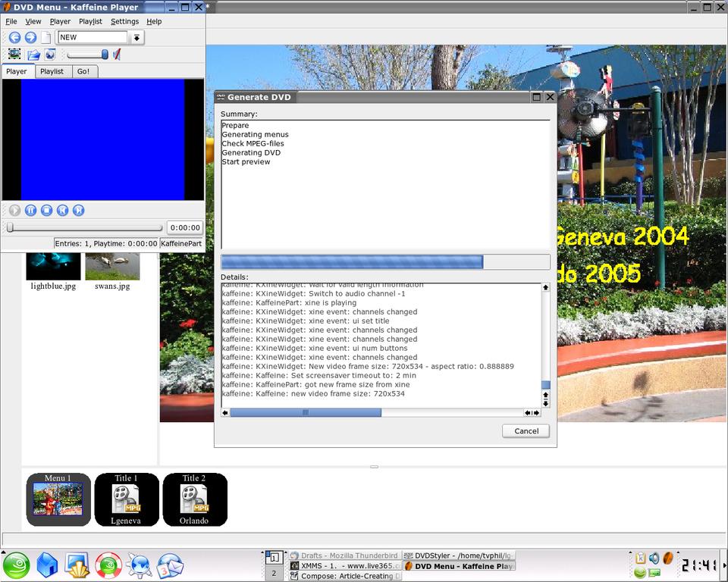Open the Settings menu
This screenshot has height=582, width=728.
tap(124, 21)
